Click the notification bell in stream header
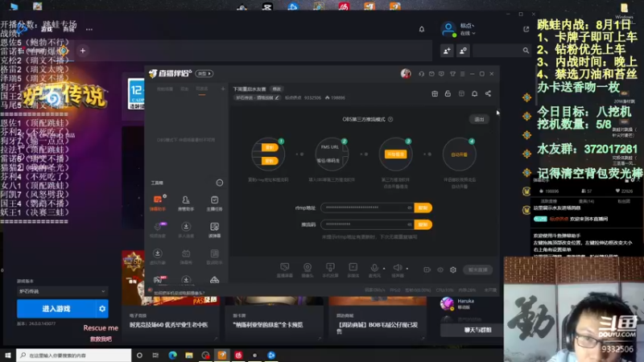Screen dimensions: 644x362 474,93
